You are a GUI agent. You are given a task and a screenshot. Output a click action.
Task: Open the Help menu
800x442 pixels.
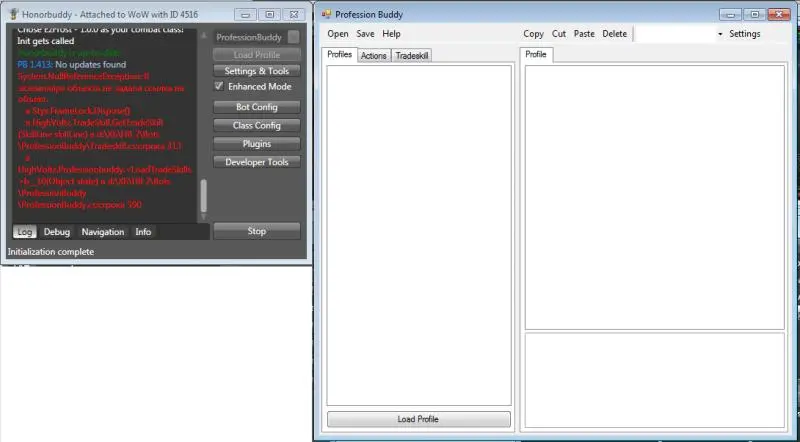click(391, 34)
